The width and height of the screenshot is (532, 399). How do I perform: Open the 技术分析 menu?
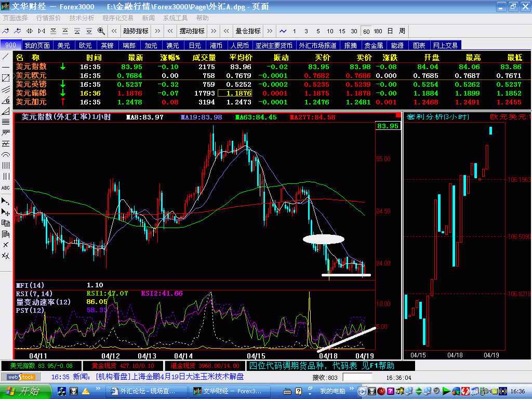tap(82, 18)
